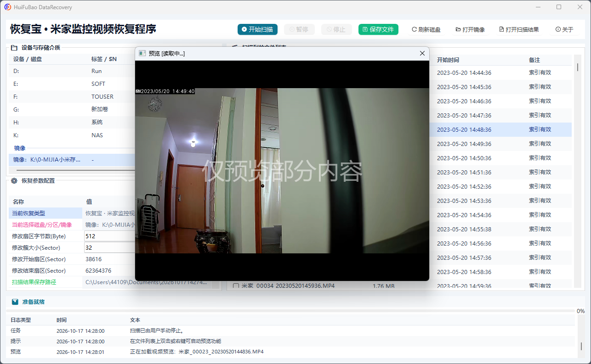Select drive D: labeled Run
591x364 pixels.
(x=72, y=71)
